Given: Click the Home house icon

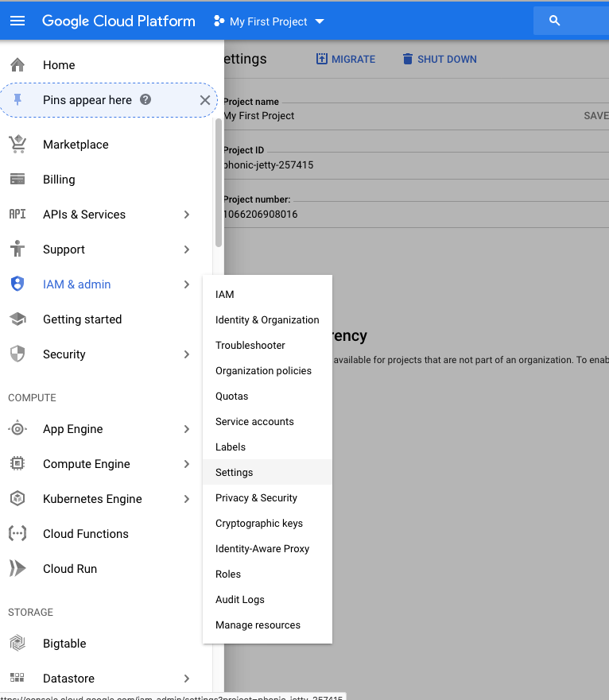Looking at the screenshot, I should point(17,64).
